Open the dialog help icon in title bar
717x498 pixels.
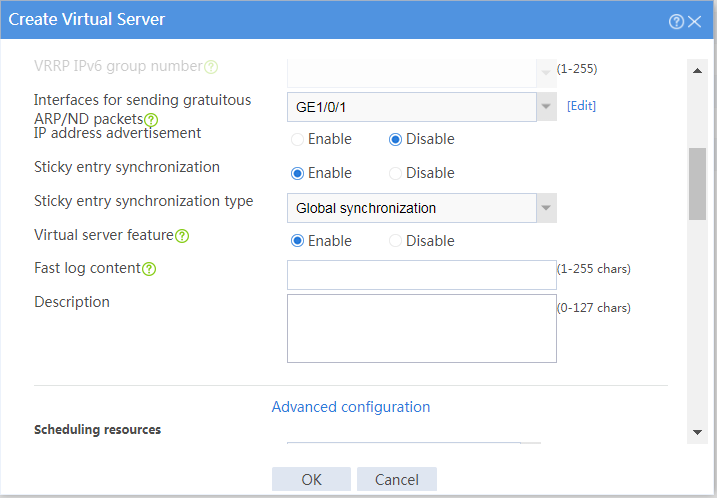tap(676, 21)
